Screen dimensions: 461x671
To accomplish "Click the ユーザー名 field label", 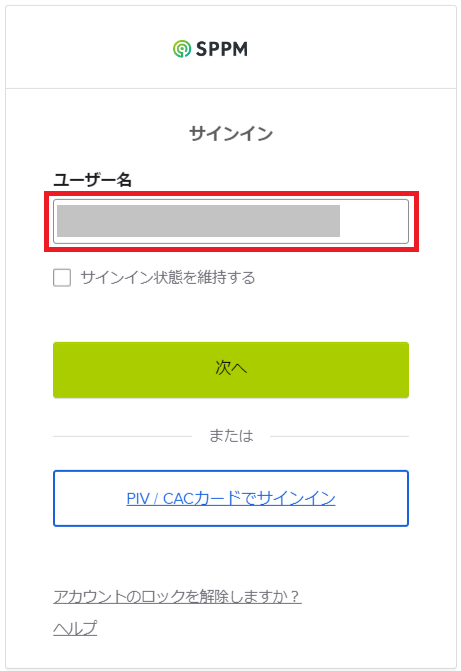I will click(x=92, y=179).
